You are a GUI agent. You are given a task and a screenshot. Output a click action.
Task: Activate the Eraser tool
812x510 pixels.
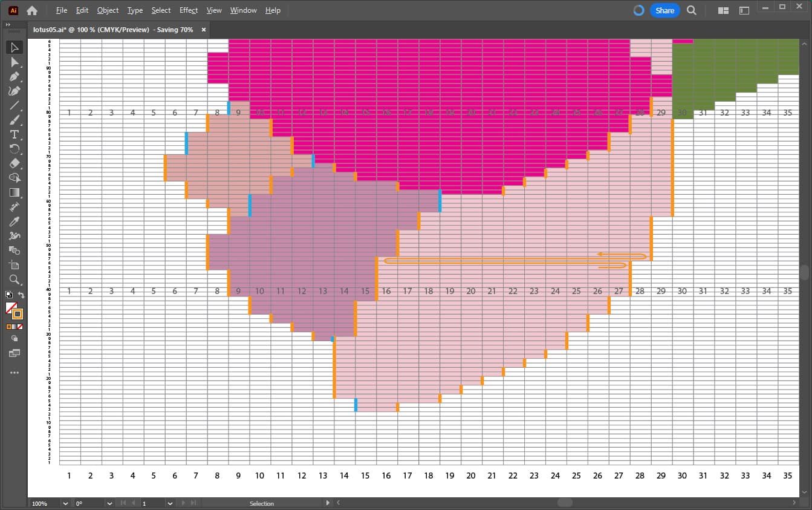[x=15, y=163]
